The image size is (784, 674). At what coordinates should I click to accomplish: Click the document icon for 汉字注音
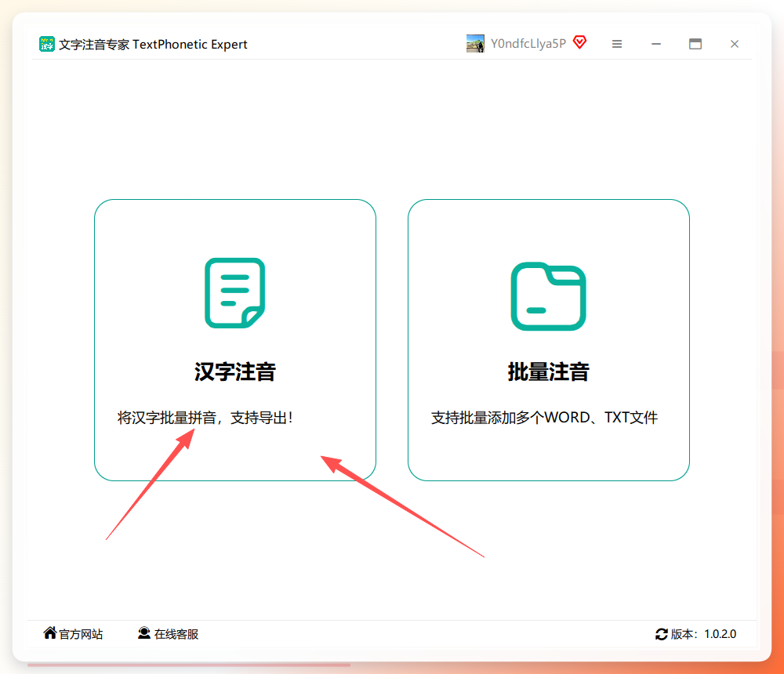[x=235, y=293]
